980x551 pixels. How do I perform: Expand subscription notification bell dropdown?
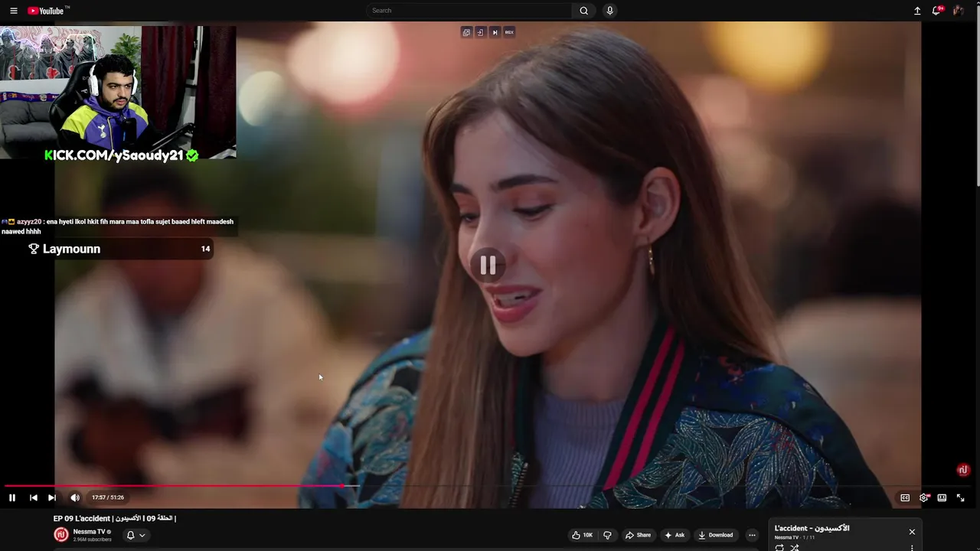click(136, 535)
